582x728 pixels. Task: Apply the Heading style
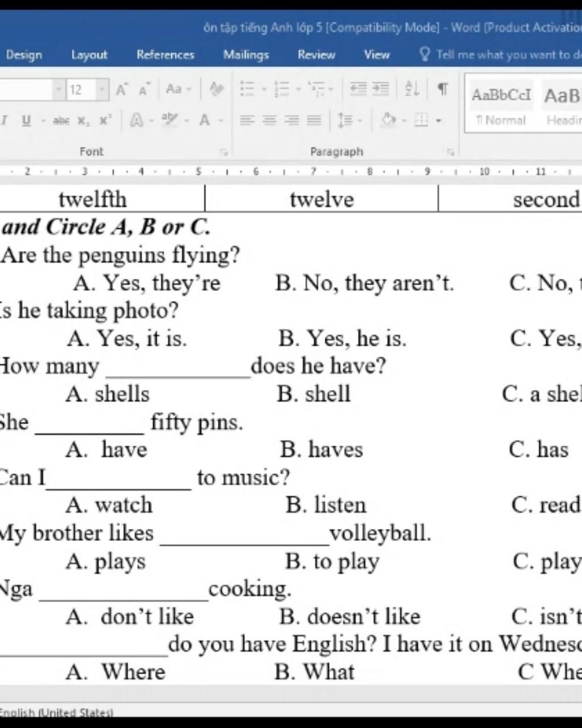pyautogui.click(x=562, y=105)
